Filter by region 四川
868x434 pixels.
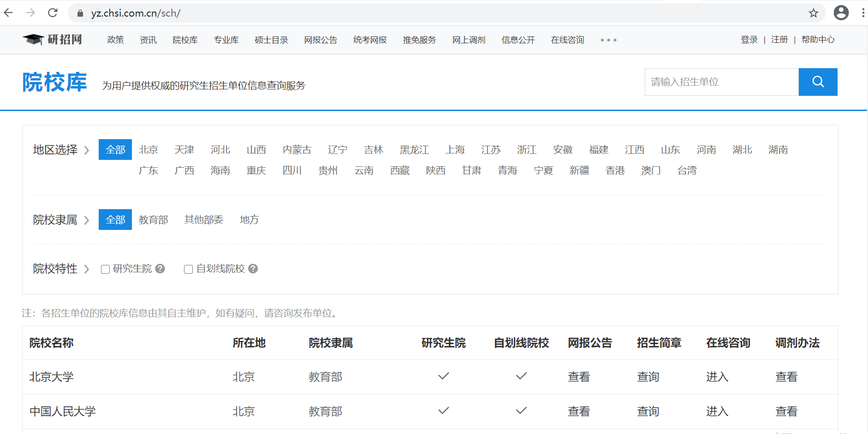[x=292, y=170]
